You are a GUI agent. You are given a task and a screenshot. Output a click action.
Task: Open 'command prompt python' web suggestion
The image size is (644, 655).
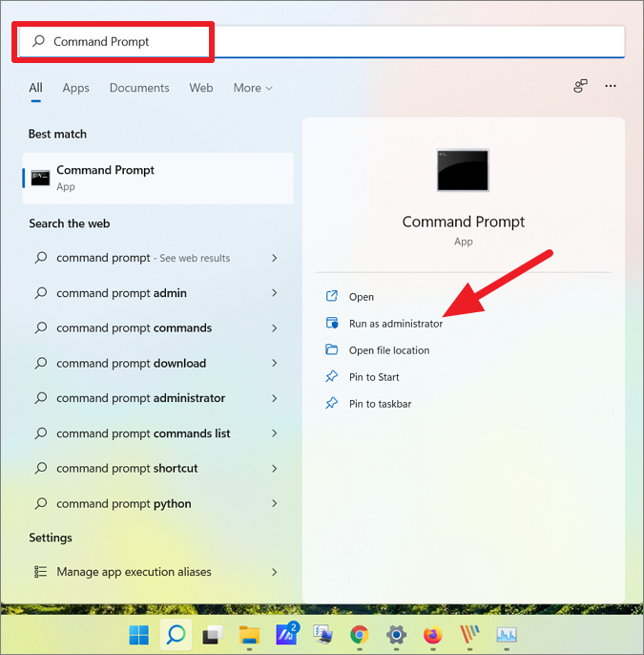click(156, 503)
